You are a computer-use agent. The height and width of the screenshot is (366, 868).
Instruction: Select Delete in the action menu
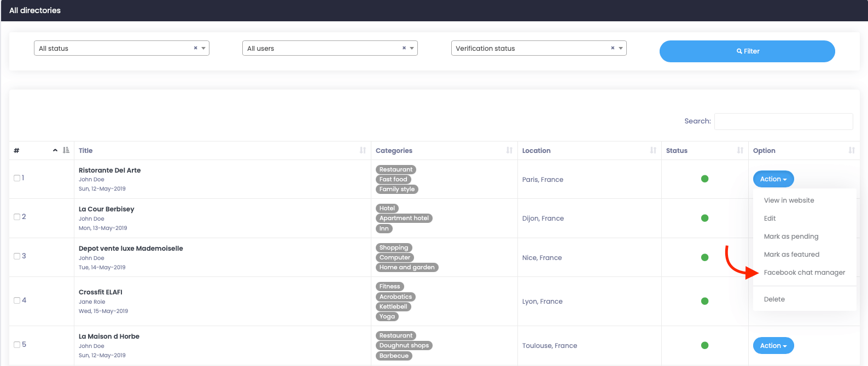pos(774,299)
